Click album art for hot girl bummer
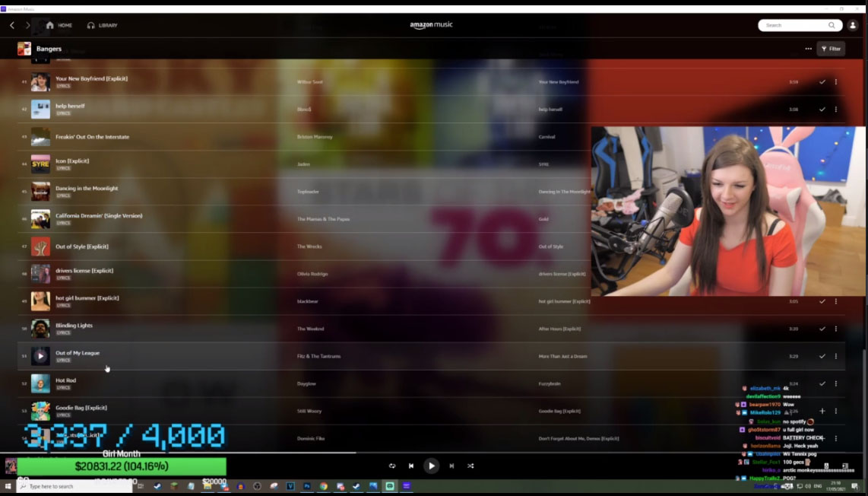 click(x=40, y=301)
